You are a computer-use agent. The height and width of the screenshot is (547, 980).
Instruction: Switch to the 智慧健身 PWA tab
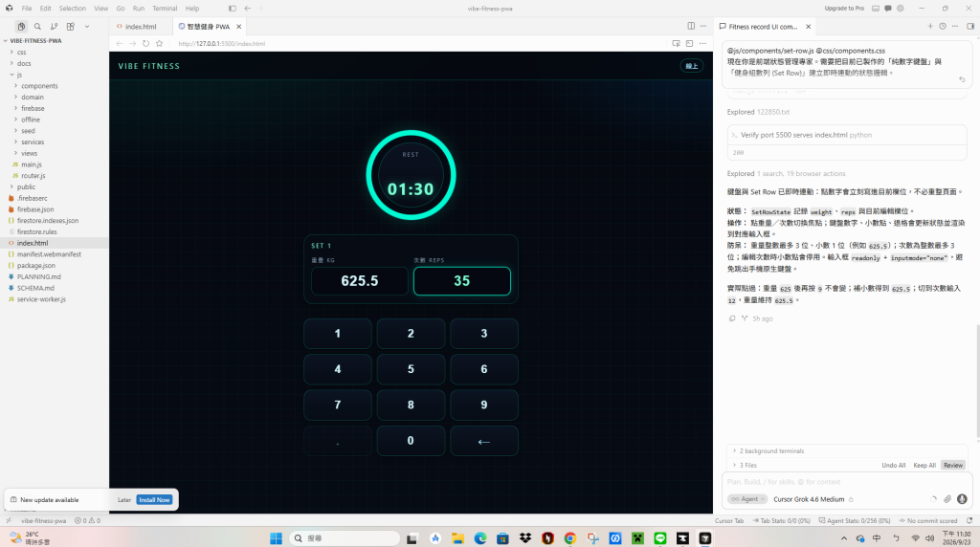point(209,27)
